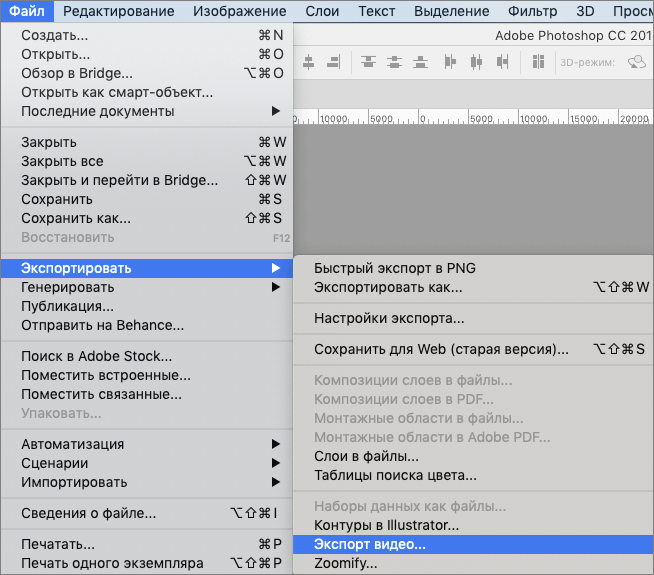Select Поместить встроенные...

[x=146, y=375]
